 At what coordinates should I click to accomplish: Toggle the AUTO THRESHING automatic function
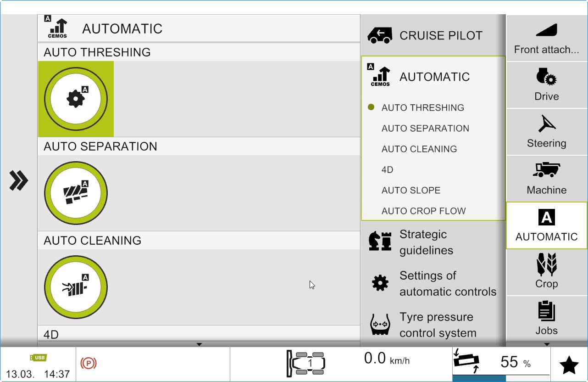click(76, 99)
